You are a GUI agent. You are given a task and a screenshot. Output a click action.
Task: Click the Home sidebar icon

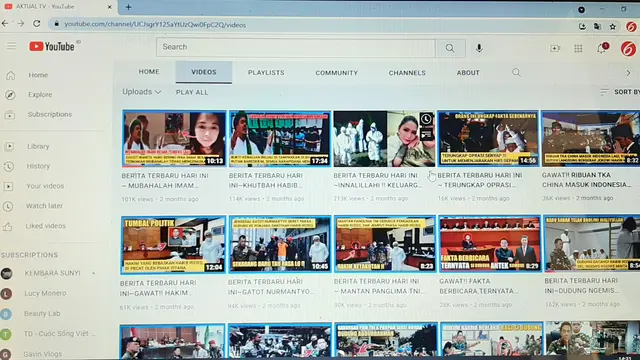tap(11, 75)
